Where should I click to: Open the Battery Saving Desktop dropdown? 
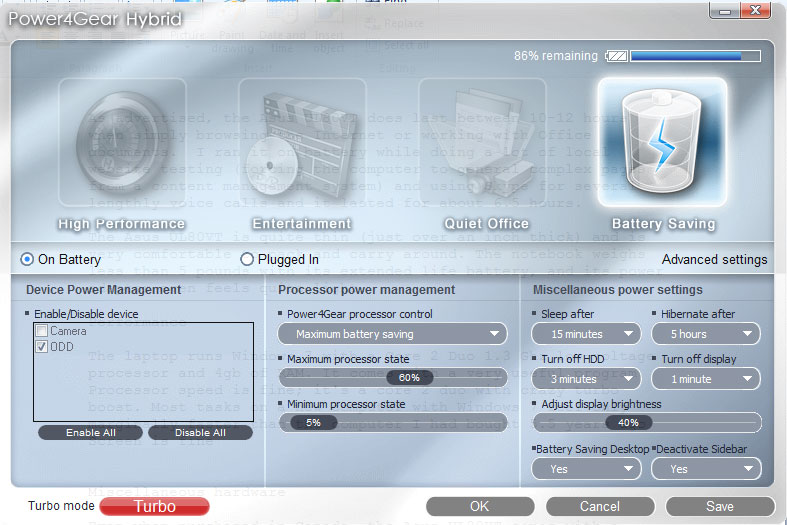point(586,469)
